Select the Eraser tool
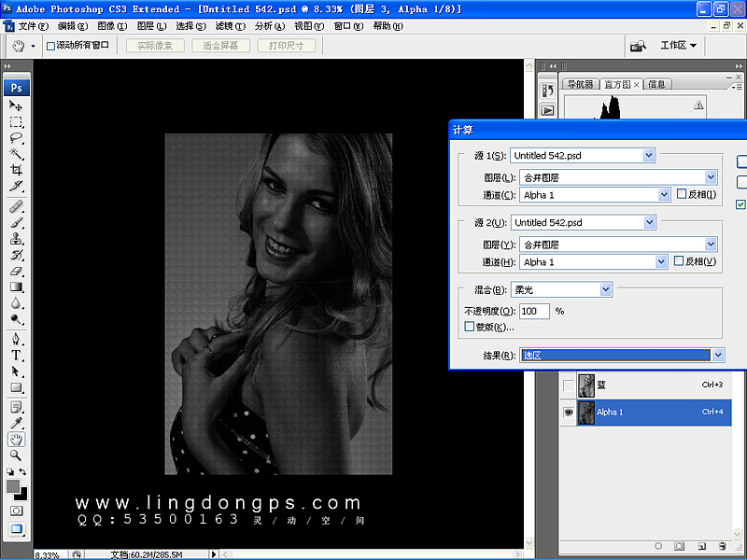Screen dimensions: 747x560 (x=16, y=271)
